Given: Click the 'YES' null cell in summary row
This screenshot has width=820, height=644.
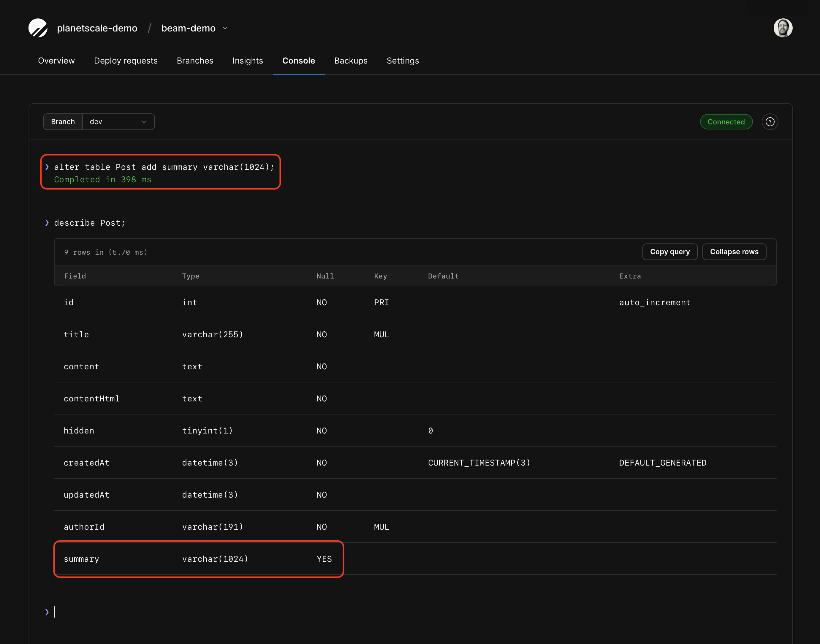Looking at the screenshot, I should point(324,559).
